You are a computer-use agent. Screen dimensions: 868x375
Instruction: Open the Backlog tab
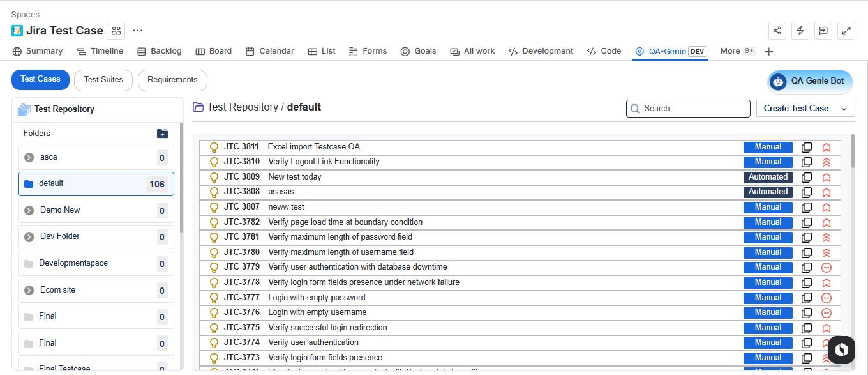(160, 51)
